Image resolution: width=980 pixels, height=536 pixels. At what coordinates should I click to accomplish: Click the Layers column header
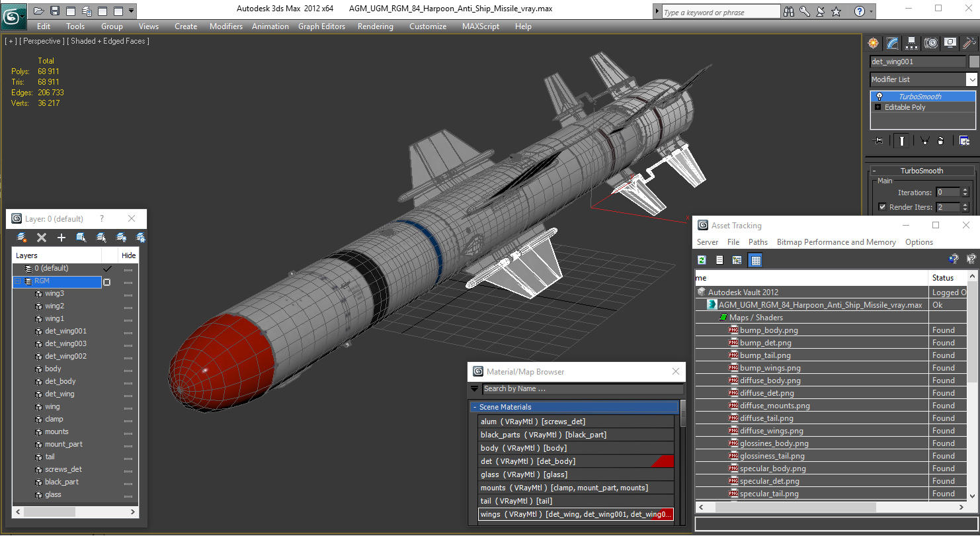click(x=57, y=255)
